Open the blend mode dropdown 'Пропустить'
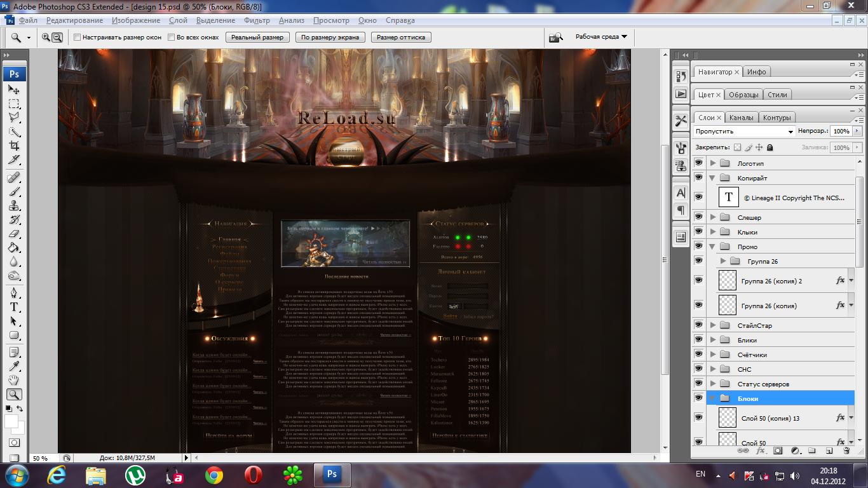The height and width of the screenshot is (488, 868). pyautogui.click(x=745, y=132)
